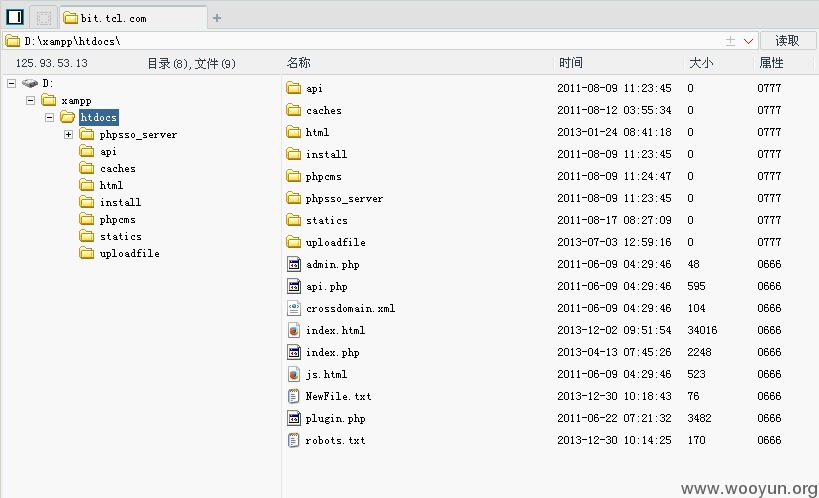819x498 pixels.
Task: Select the admin.php file name
Action: pyautogui.click(x=333, y=264)
